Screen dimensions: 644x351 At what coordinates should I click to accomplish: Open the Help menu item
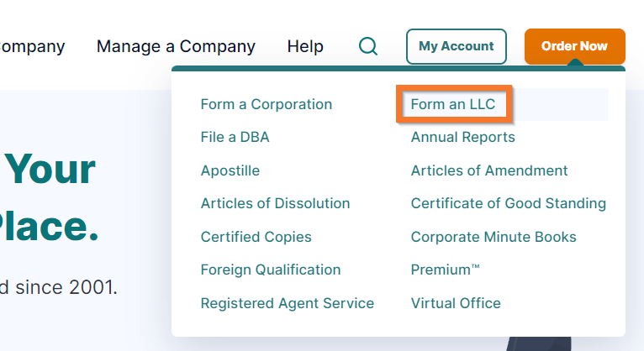[305, 46]
